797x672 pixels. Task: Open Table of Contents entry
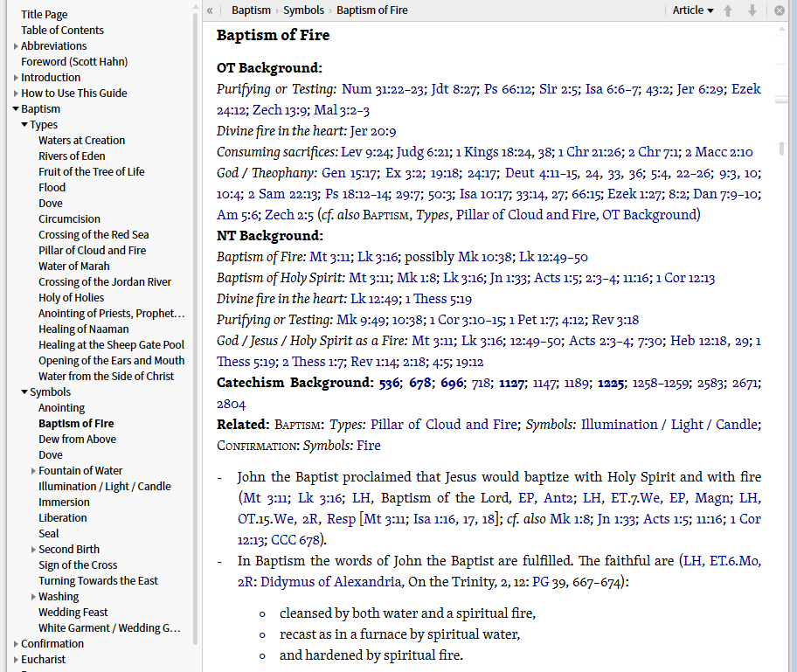pos(62,31)
